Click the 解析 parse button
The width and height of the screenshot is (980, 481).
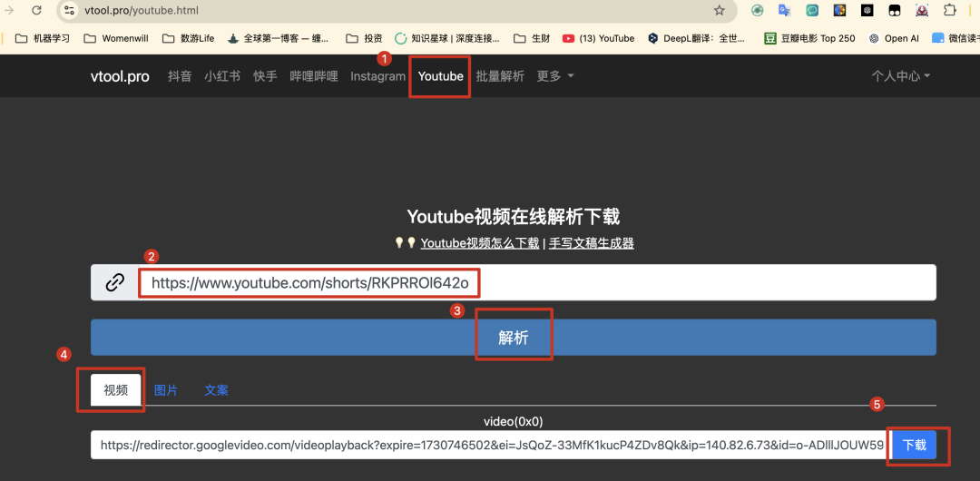pyautogui.click(x=513, y=338)
